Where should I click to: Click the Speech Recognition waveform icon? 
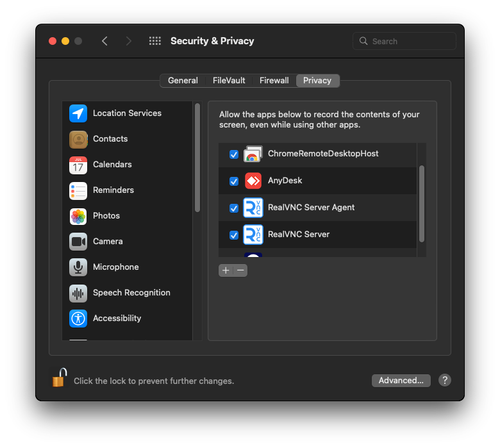coord(78,293)
